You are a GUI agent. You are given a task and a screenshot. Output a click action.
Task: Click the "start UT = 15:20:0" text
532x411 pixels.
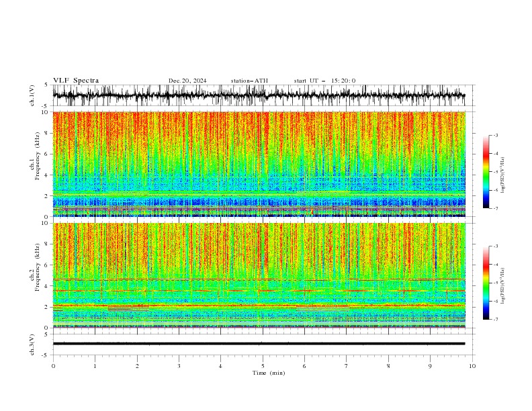pos(324,81)
